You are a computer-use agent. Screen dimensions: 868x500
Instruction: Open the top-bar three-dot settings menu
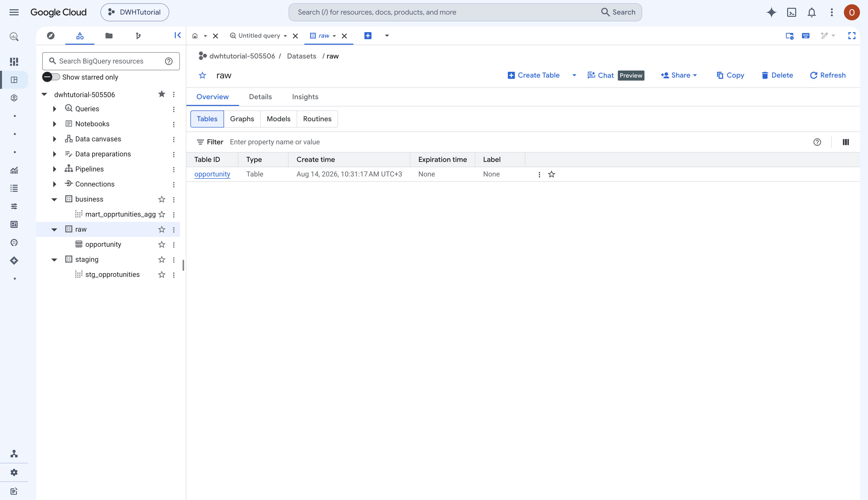pyautogui.click(x=832, y=12)
